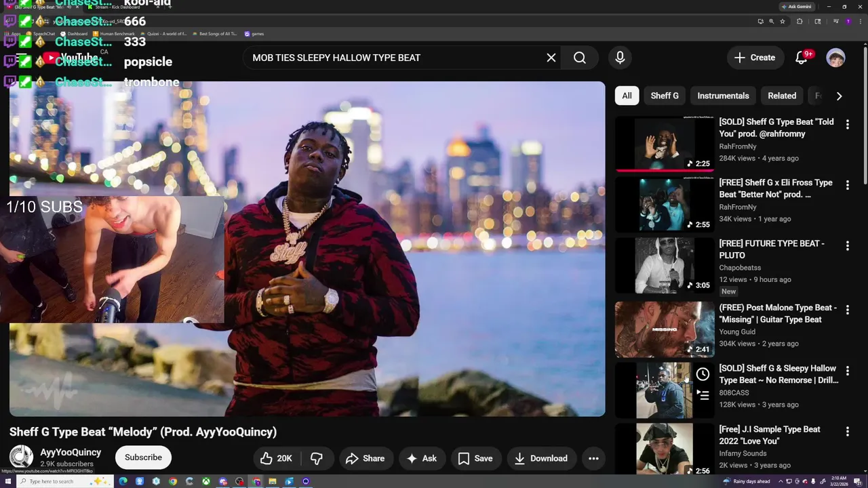This screenshot has width=868, height=488.
Task: Click the Create button
Action: coord(754,58)
